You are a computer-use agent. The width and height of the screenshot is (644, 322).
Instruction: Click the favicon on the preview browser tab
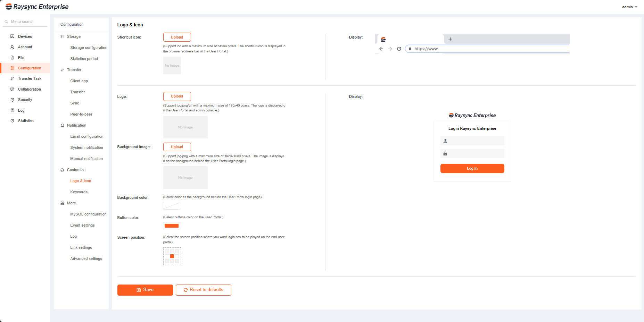[383, 40]
